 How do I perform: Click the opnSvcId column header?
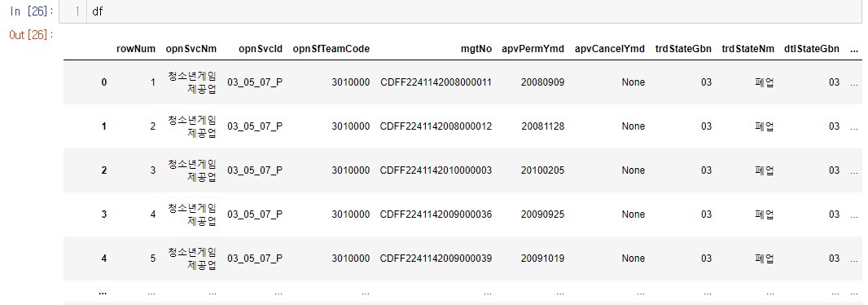[x=261, y=49]
